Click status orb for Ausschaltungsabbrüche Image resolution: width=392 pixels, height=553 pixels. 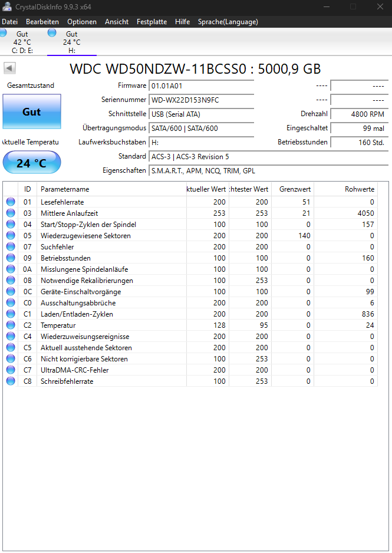click(x=11, y=302)
